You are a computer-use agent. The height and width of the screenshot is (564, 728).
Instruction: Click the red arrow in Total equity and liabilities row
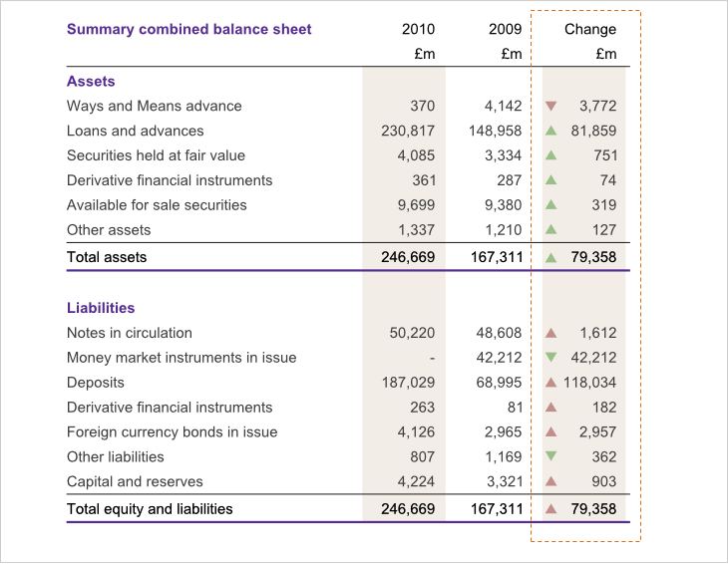click(x=550, y=509)
